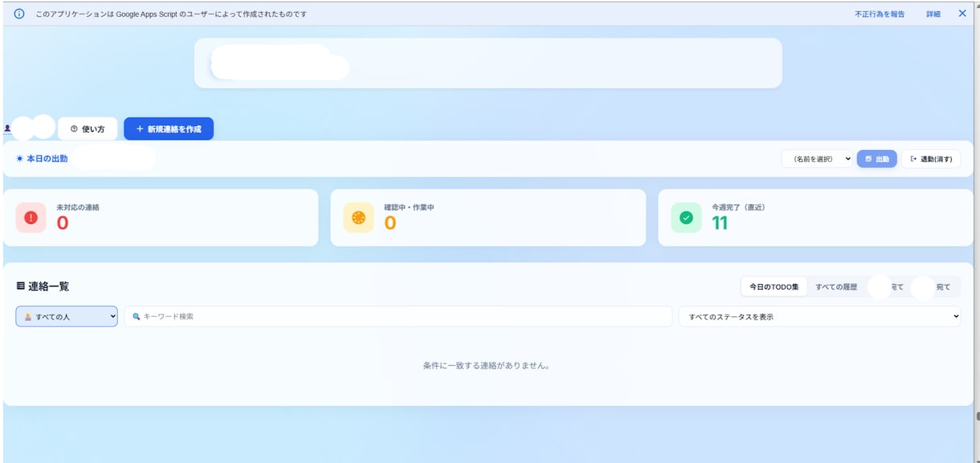Screen dimensions: 980x463
Task: Click the green checkmark 今週完了 icon
Action: (x=686, y=217)
